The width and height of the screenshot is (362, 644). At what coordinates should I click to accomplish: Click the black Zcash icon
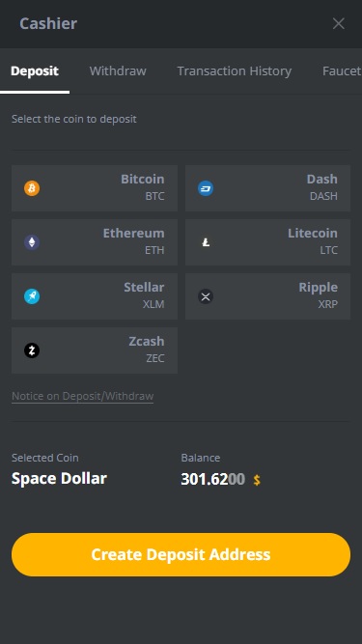pyautogui.click(x=32, y=350)
